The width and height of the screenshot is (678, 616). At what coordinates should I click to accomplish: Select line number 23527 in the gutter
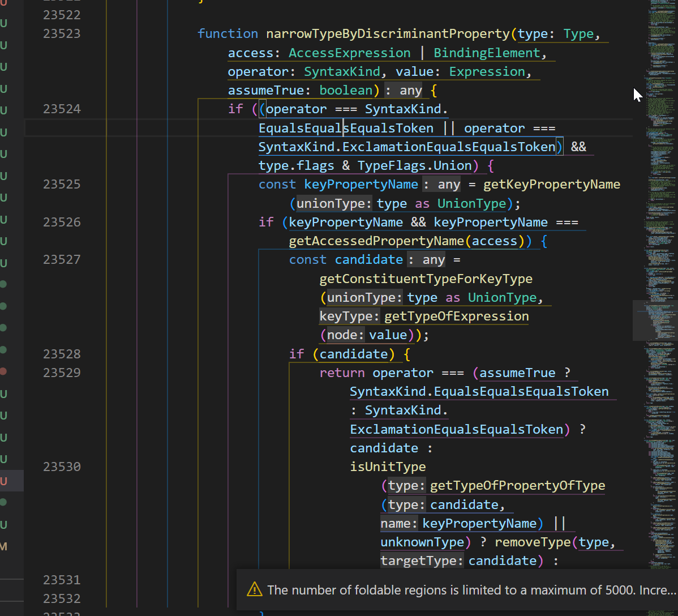[x=62, y=259]
